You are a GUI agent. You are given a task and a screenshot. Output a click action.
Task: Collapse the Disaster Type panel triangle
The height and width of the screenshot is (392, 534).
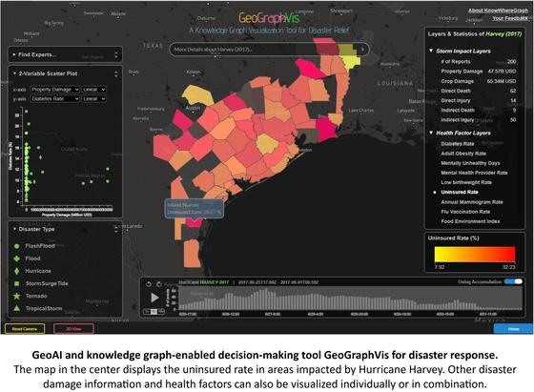[x=14, y=229]
